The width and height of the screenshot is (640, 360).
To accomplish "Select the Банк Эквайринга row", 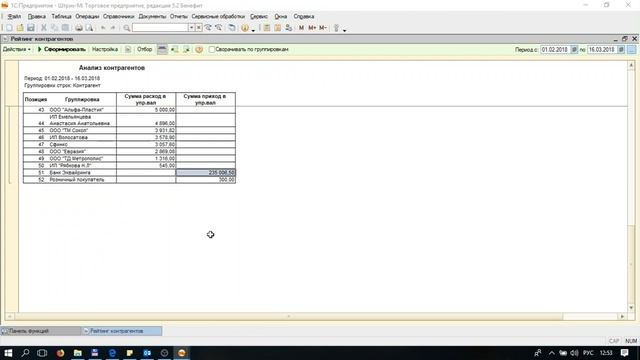I will [129, 173].
